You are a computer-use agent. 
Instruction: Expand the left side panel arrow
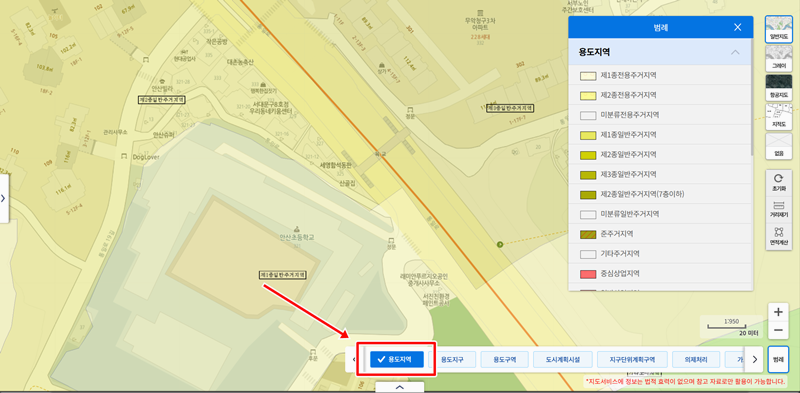pyautogui.click(x=4, y=199)
